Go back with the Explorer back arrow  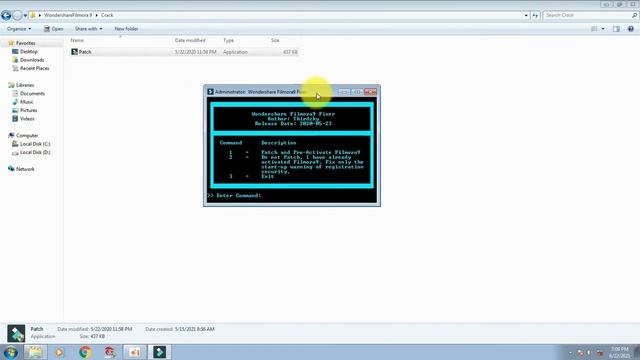pos(6,16)
